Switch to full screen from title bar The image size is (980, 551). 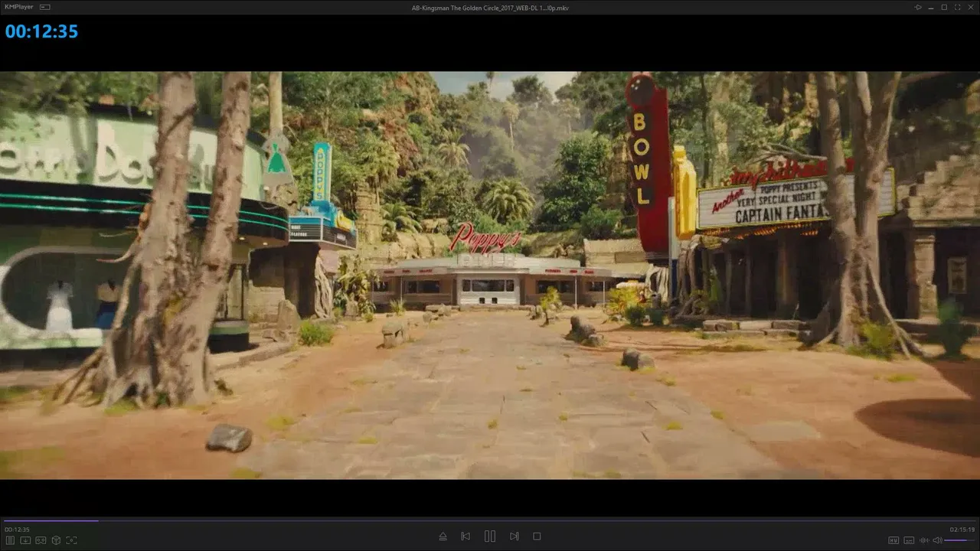(956, 7)
